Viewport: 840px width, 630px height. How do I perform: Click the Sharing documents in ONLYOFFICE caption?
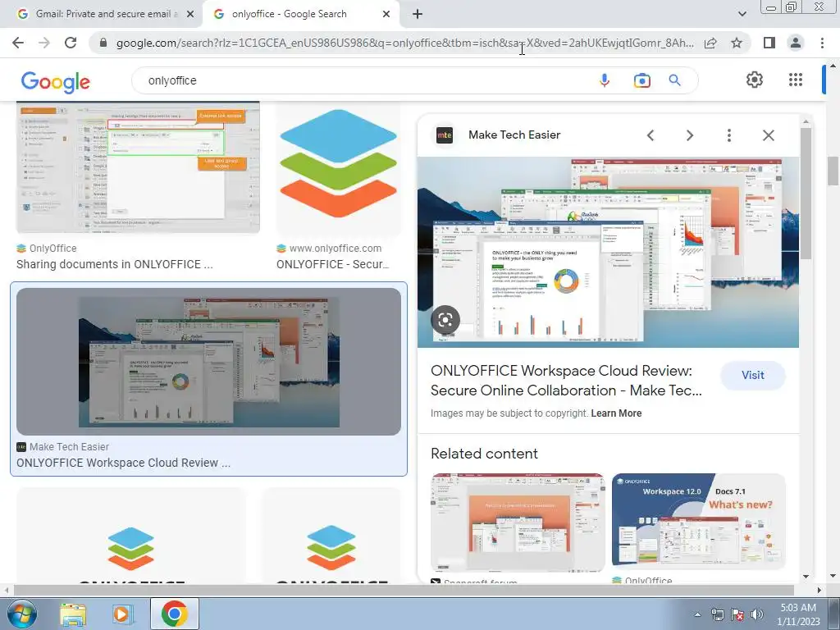tap(114, 265)
